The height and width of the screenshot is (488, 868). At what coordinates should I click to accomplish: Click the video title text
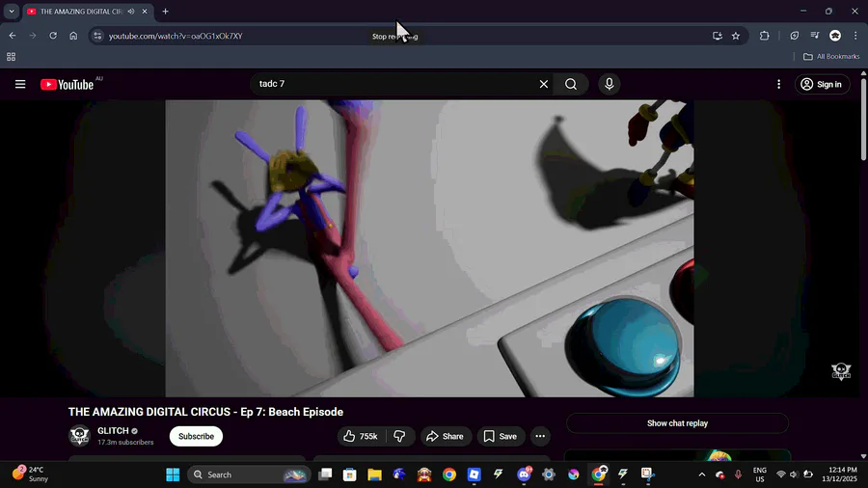205,412
